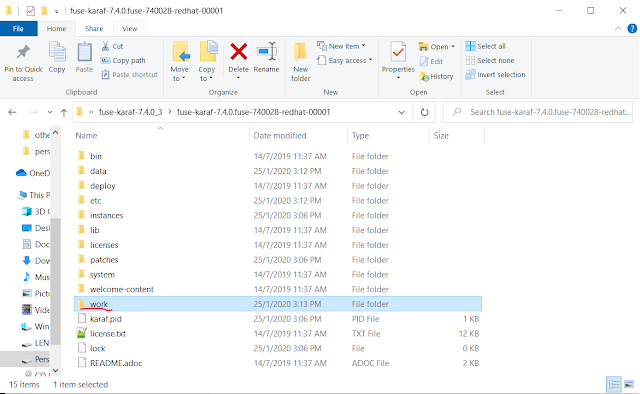This screenshot has width=640, height=394.
Task: Select the bin folder
Action: (278, 156)
